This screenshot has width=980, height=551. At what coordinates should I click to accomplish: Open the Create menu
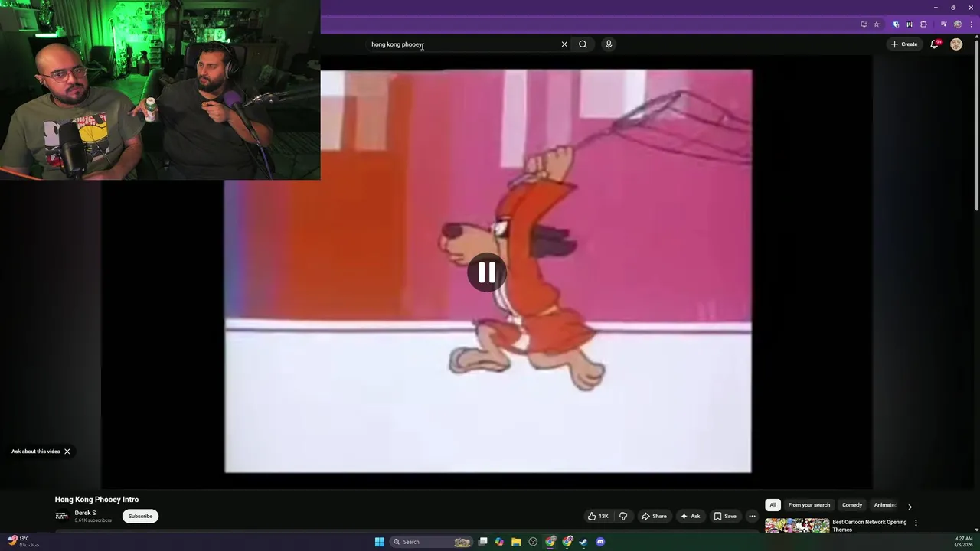903,44
